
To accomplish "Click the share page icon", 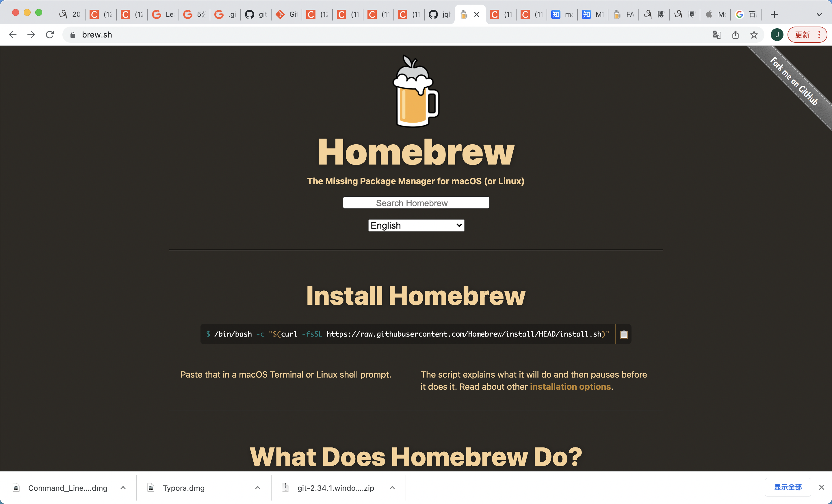I will 735,35.
